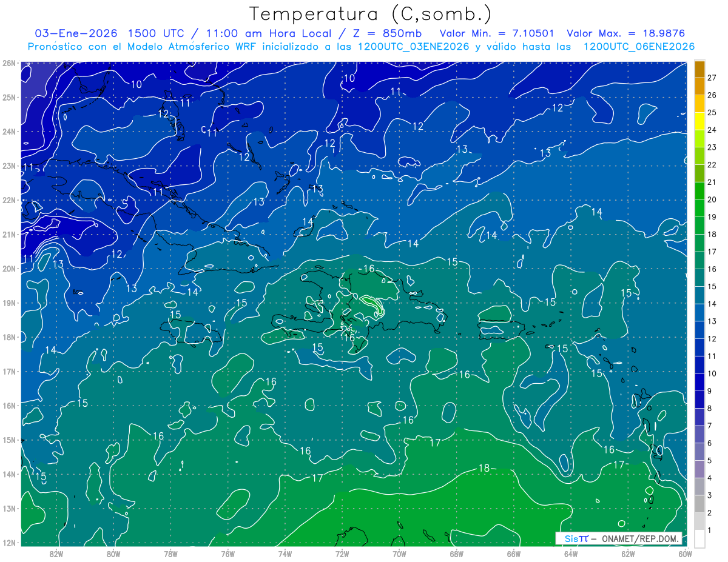The width and height of the screenshot is (728, 562).
Task: Click the '80W' longitude axis label
Action: tap(113, 554)
